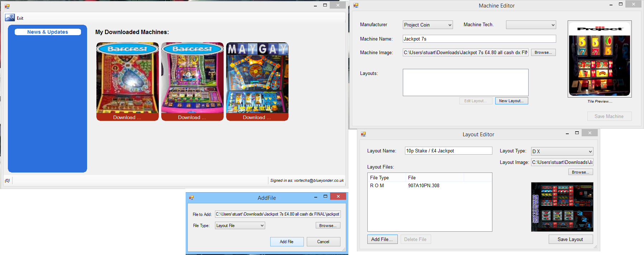The width and height of the screenshot is (644, 255).
Task: Click the layout image preview thumbnail
Action: coord(562,207)
